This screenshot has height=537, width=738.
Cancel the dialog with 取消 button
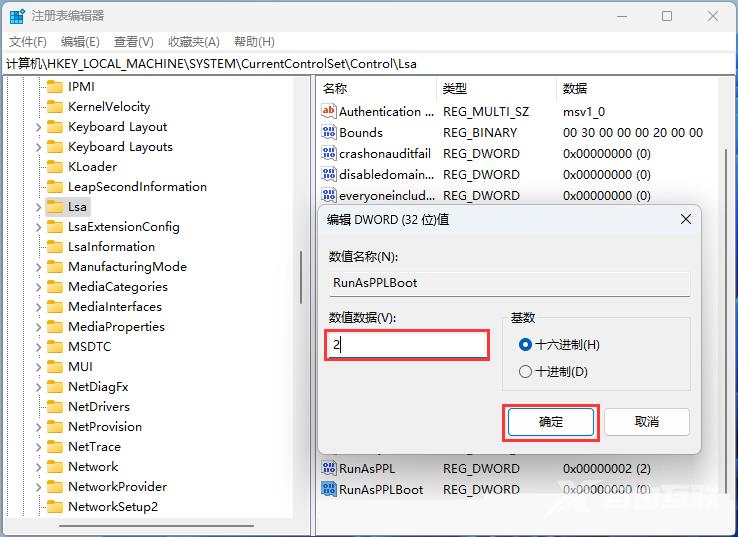[x=647, y=422]
